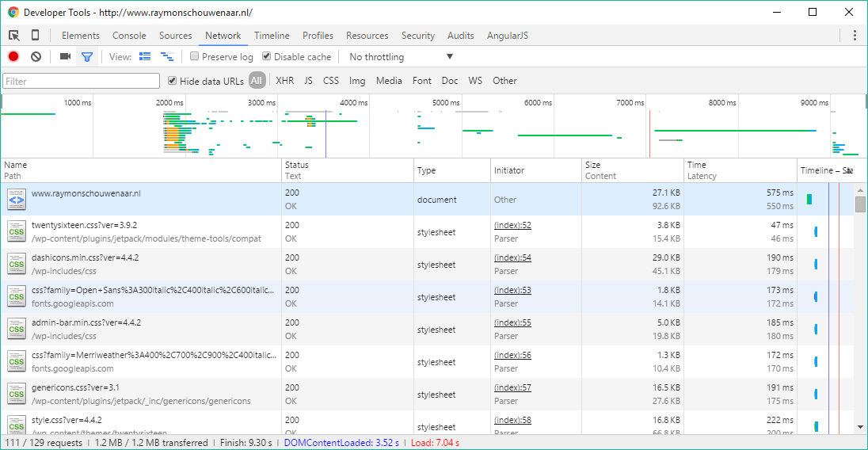Toggle device mode phone icon

(35, 36)
